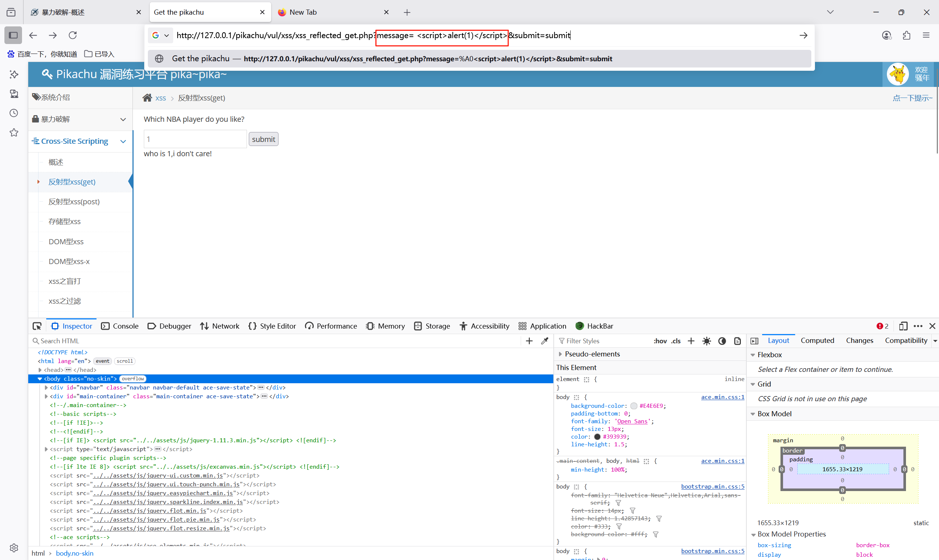Click the #393939 color swatch
Screen dimensions: 939x560
click(x=597, y=437)
